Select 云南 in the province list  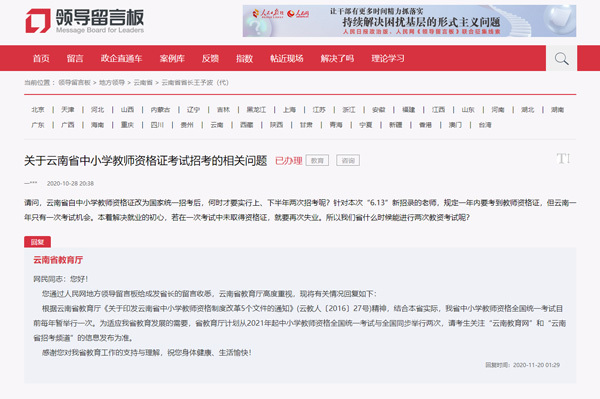tap(217, 125)
